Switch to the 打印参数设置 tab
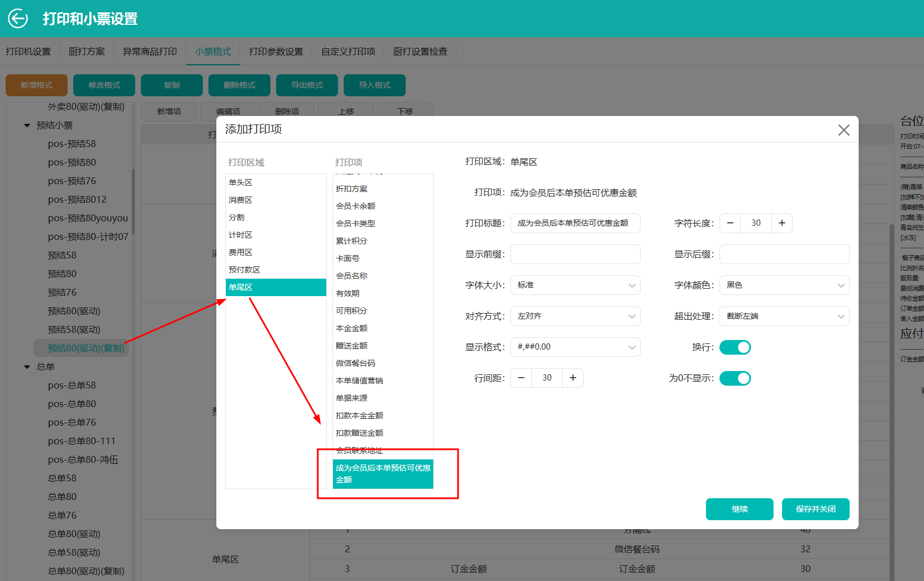 (276, 52)
